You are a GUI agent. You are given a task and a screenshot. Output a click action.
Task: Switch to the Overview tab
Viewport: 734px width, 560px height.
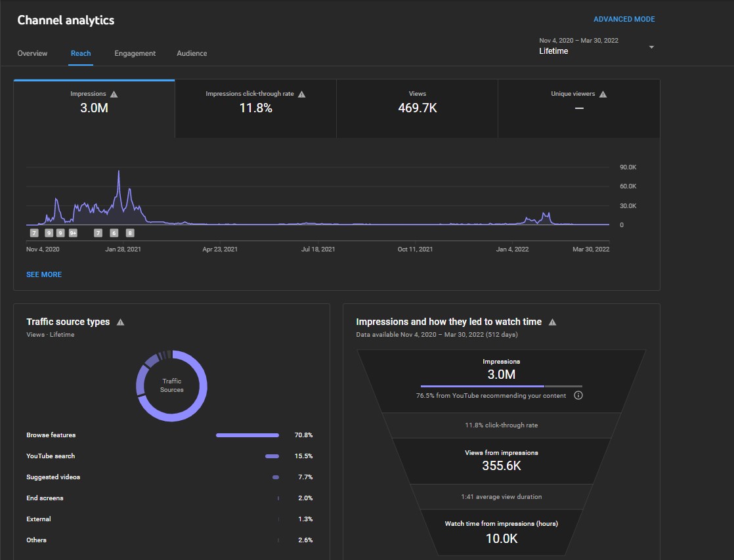click(32, 53)
